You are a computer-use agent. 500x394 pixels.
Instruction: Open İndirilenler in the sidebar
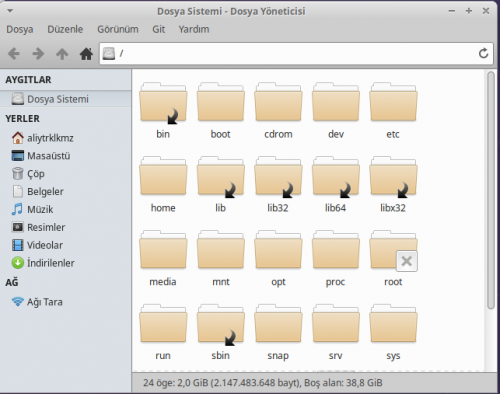tap(66, 263)
